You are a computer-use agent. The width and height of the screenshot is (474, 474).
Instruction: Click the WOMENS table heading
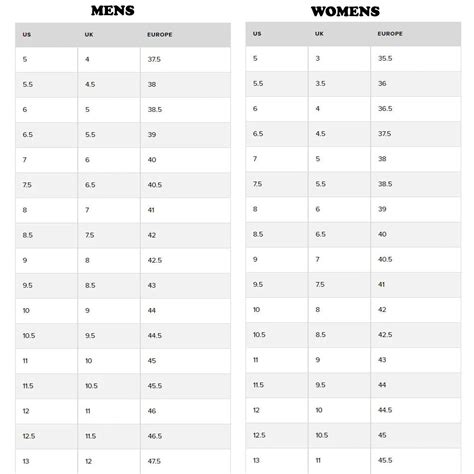[345, 11]
